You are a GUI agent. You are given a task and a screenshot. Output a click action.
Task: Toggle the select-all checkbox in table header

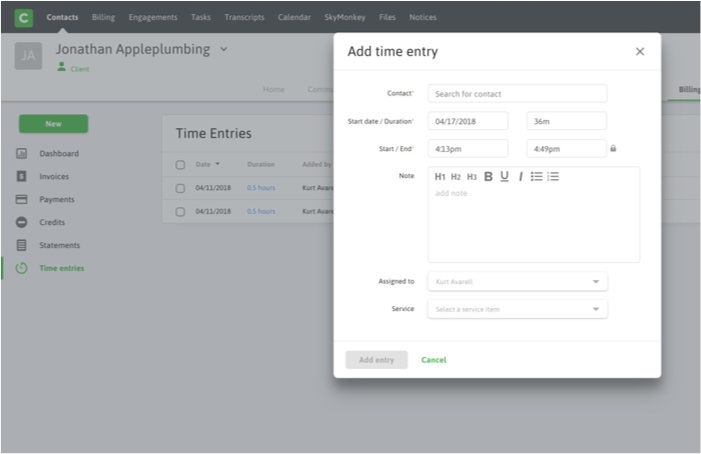coord(180,164)
